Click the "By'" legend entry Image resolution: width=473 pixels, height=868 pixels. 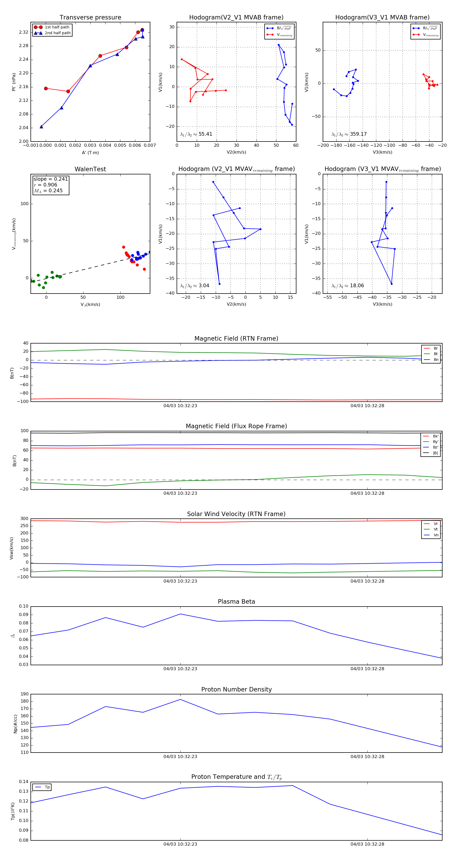[x=431, y=442]
